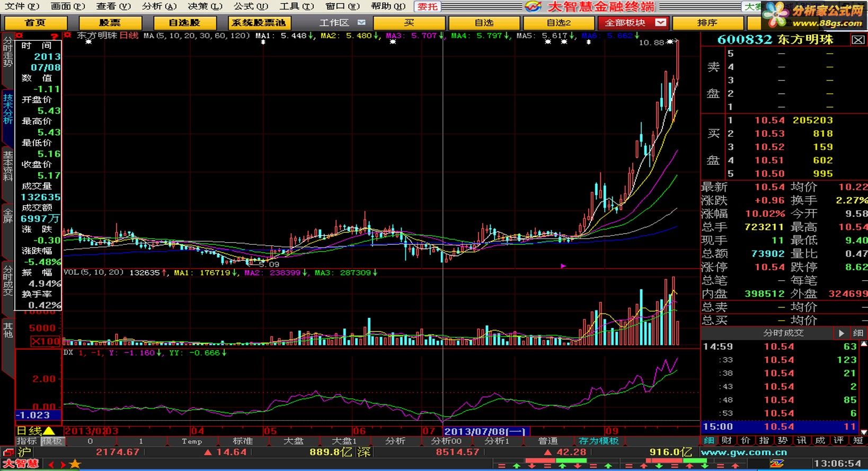Open the 窗口(W) menu
Viewport: 868px width, 471px height.
(x=342, y=6)
